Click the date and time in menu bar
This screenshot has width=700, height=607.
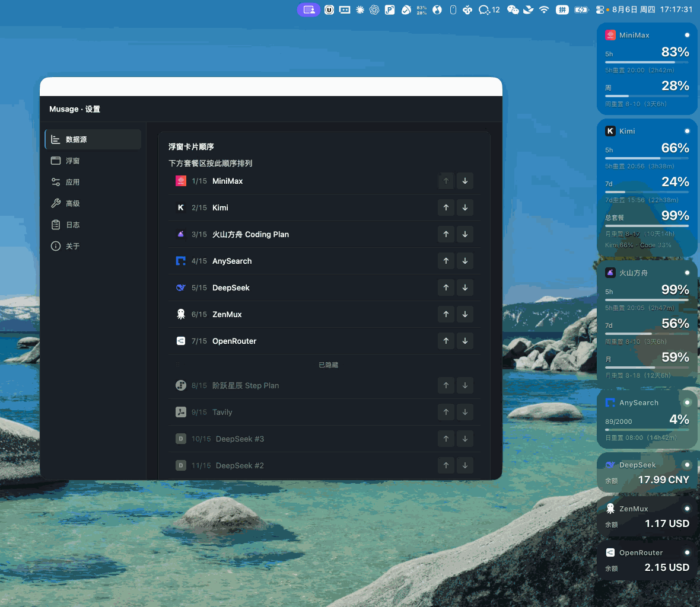pyautogui.click(x=652, y=9)
